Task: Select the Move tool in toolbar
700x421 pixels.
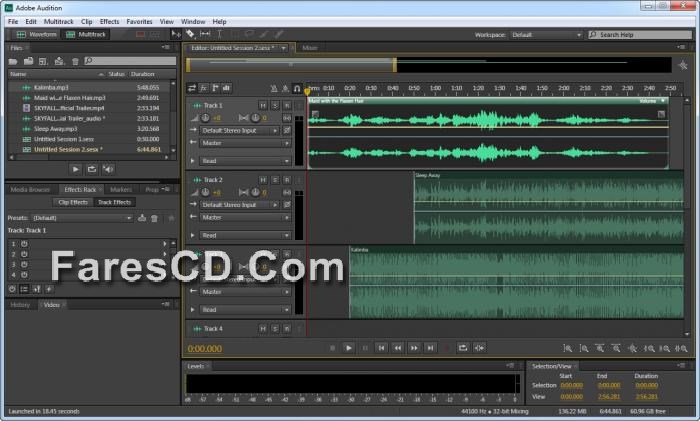Action: 176,34
